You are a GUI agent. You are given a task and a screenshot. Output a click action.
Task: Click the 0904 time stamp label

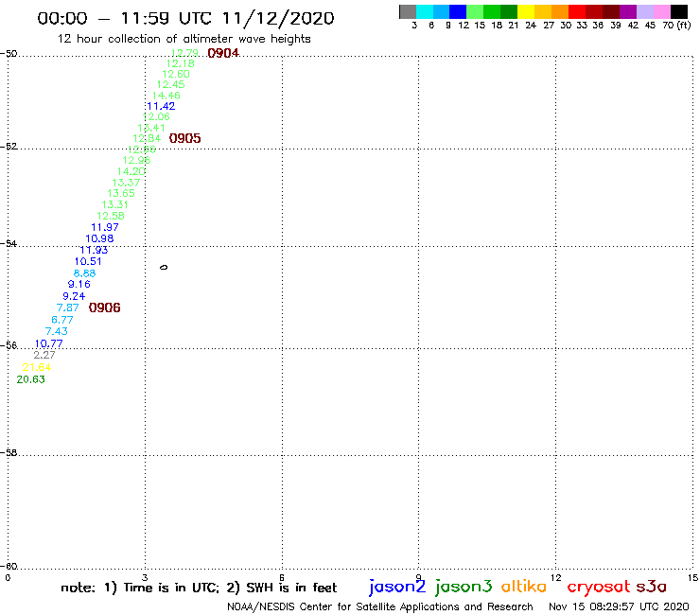pyautogui.click(x=223, y=53)
